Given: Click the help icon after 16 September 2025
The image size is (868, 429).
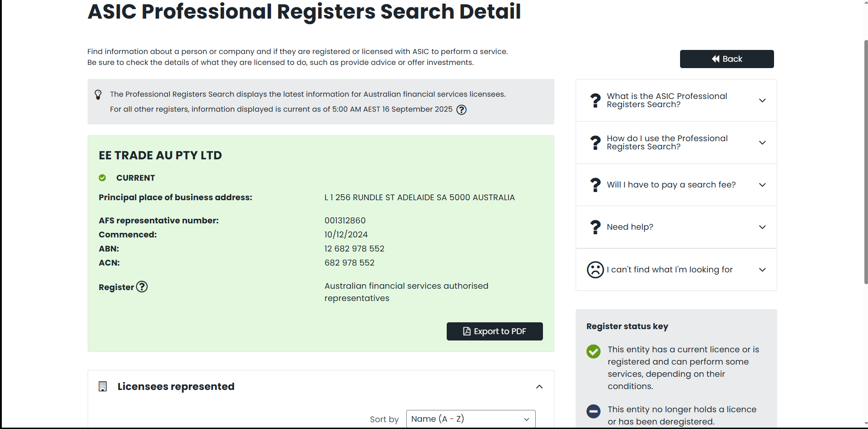Looking at the screenshot, I should click(x=461, y=110).
